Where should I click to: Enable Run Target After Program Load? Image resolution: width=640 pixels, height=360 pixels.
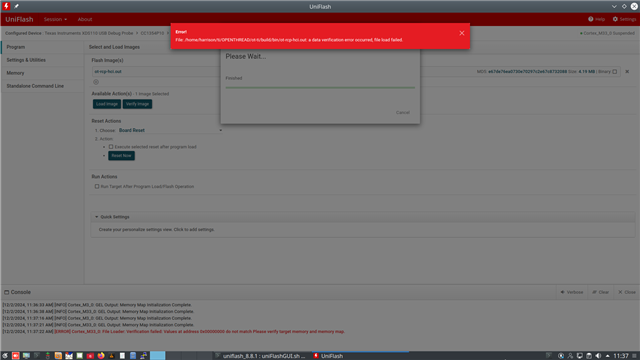click(97, 187)
